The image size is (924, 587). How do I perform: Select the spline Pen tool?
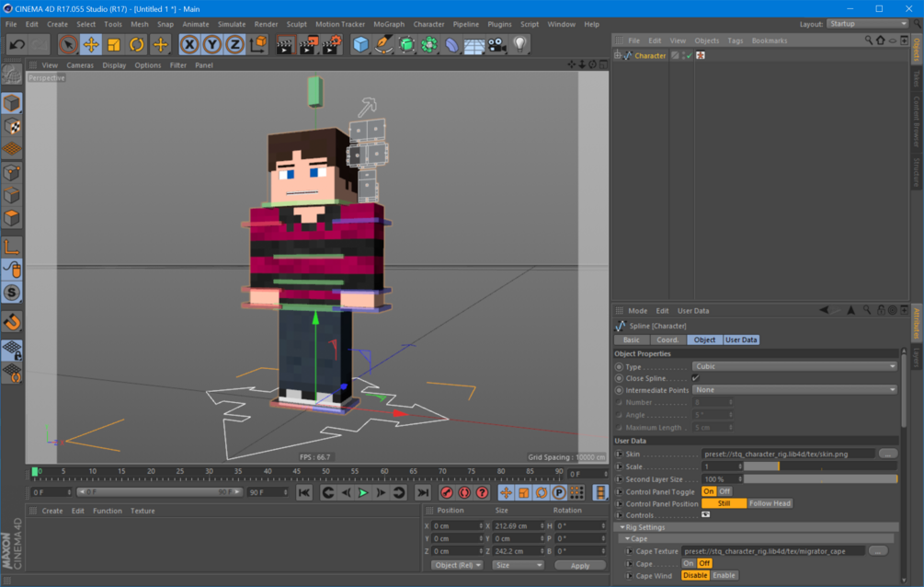pos(383,44)
